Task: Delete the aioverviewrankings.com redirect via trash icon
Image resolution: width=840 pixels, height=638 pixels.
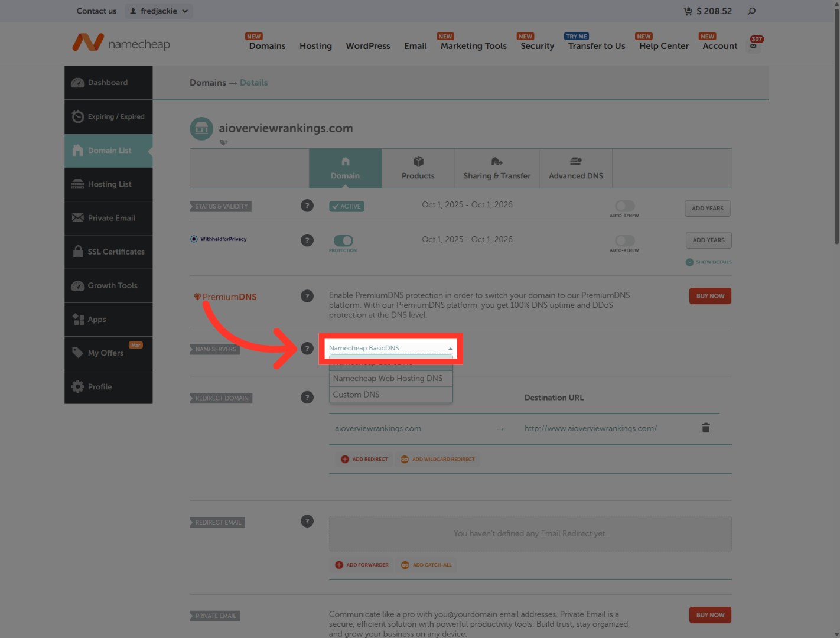Action: point(706,428)
